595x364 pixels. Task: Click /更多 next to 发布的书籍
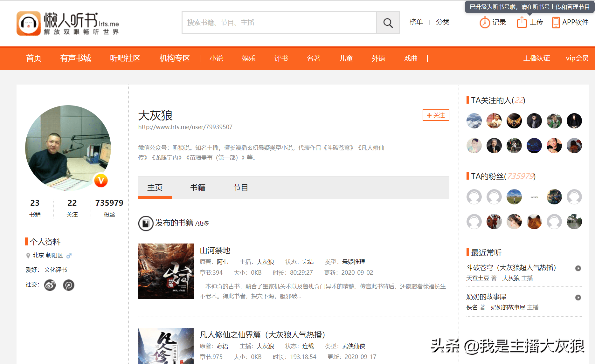[x=202, y=223]
